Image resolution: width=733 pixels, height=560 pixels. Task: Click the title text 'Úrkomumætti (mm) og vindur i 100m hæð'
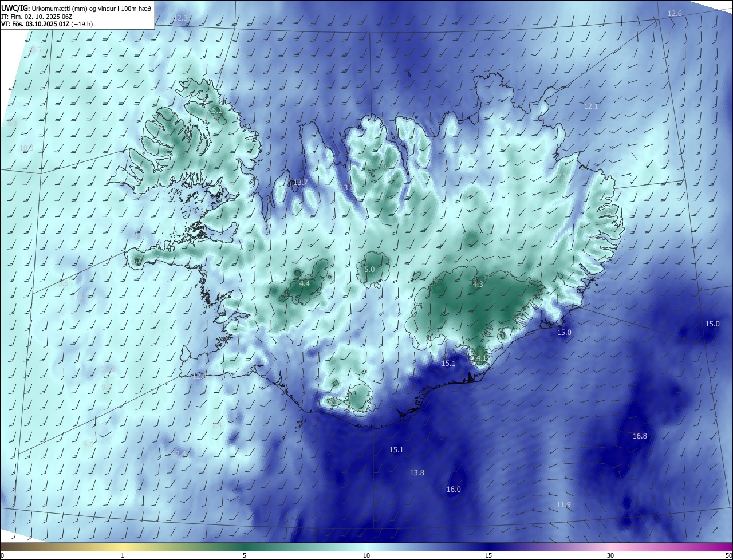(x=92, y=8)
